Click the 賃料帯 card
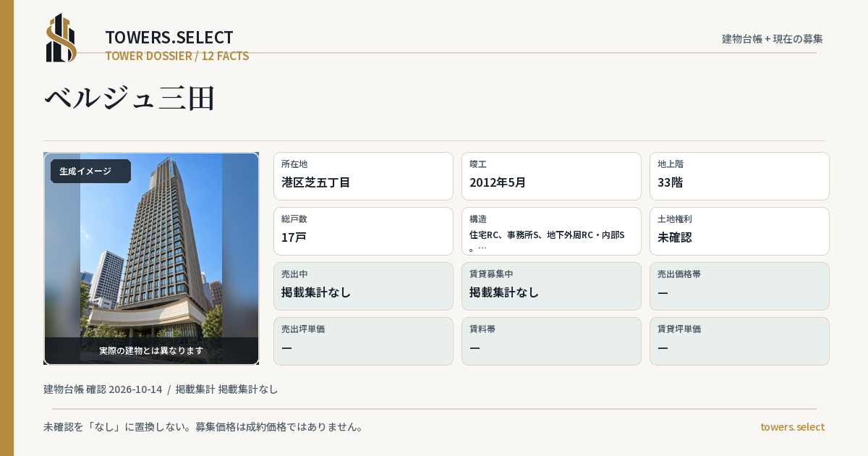 tap(551, 341)
